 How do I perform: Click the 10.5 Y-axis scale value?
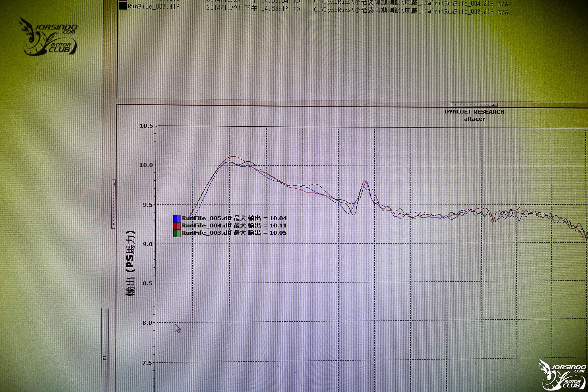(x=146, y=126)
